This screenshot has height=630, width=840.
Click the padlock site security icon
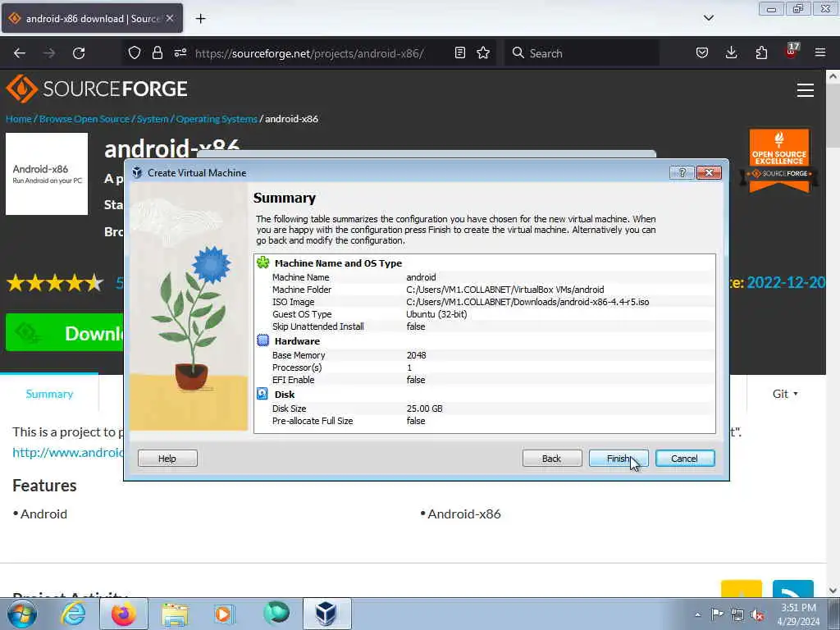coord(157,53)
